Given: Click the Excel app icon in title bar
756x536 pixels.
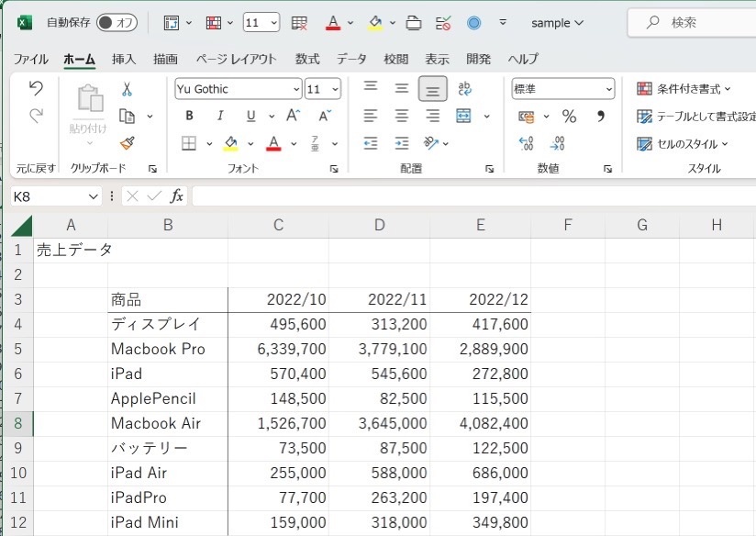Looking at the screenshot, I should tap(24, 23).
